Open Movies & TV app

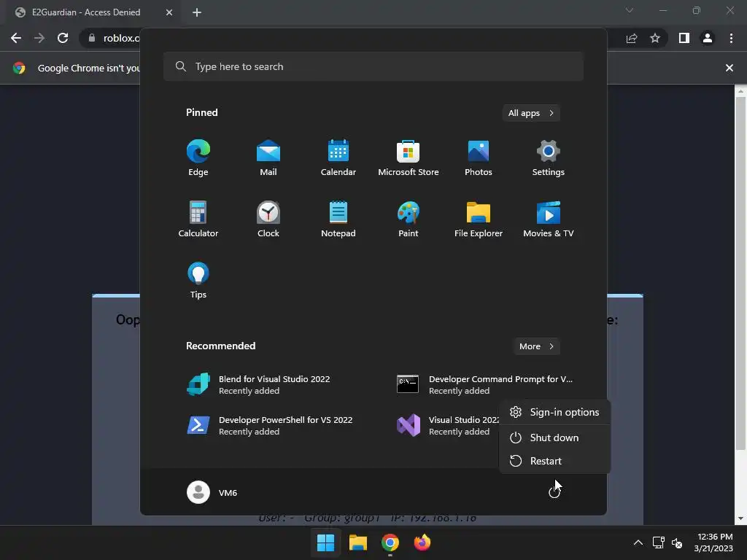coord(549,219)
